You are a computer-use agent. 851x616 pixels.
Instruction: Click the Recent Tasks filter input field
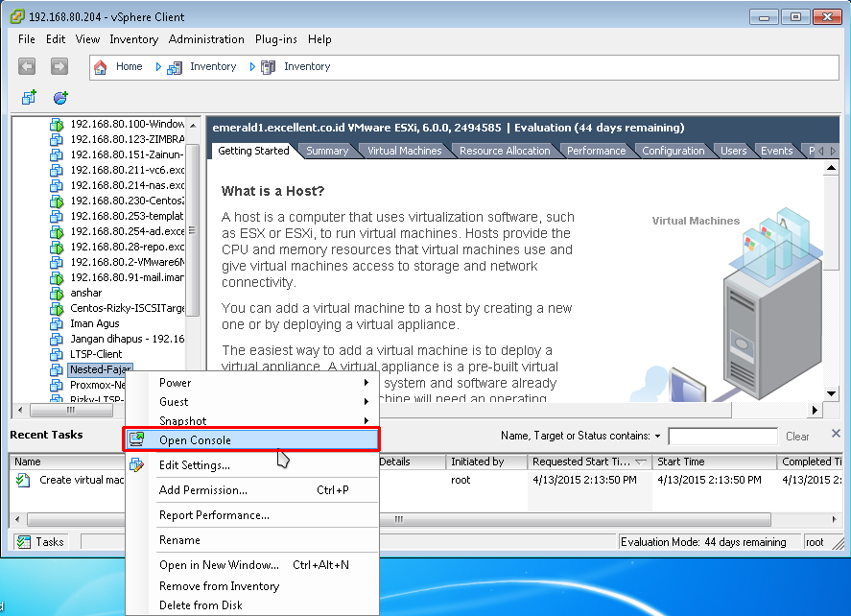click(722, 436)
